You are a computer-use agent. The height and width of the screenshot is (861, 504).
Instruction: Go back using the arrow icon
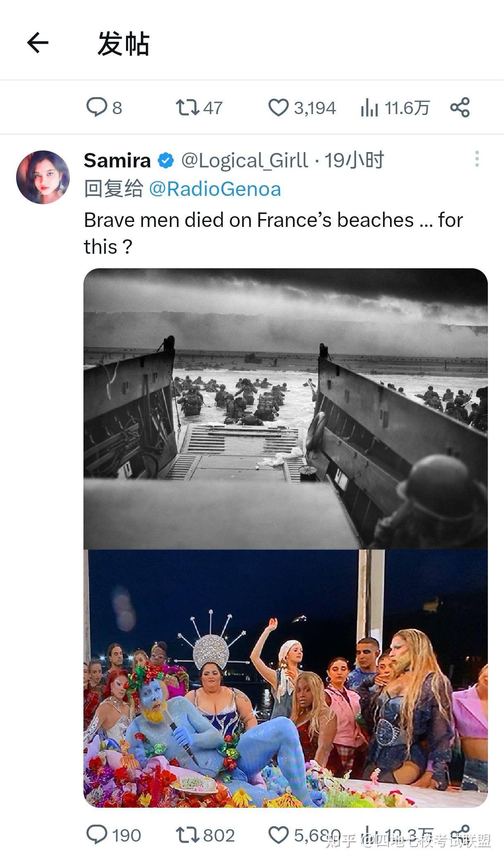click(x=38, y=43)
